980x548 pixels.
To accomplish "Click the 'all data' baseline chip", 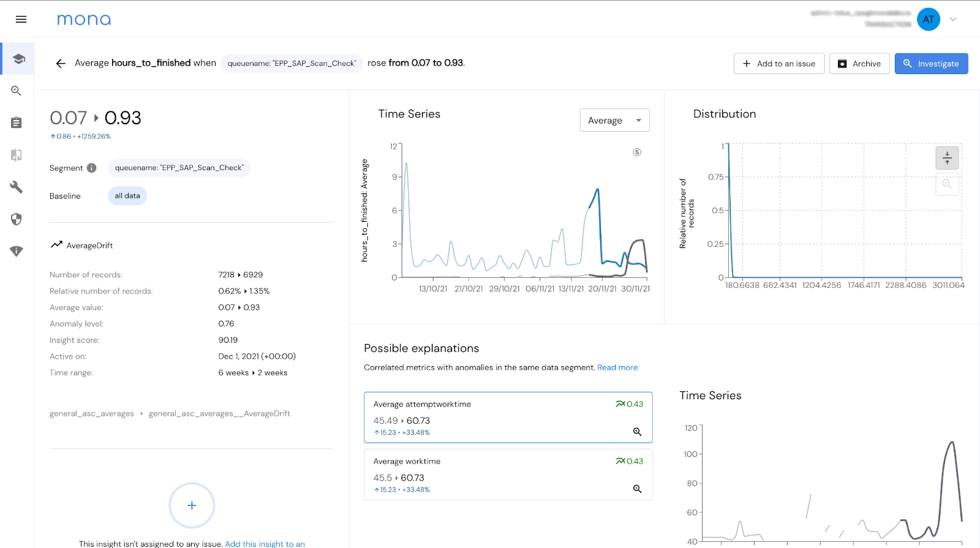I will [127, 196].
